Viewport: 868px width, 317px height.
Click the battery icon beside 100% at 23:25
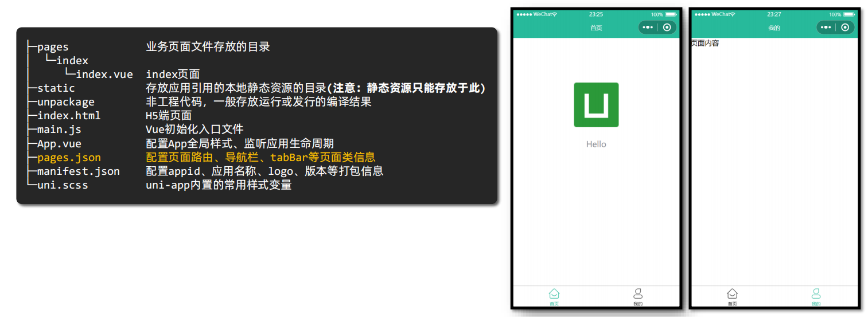[671, 14]
